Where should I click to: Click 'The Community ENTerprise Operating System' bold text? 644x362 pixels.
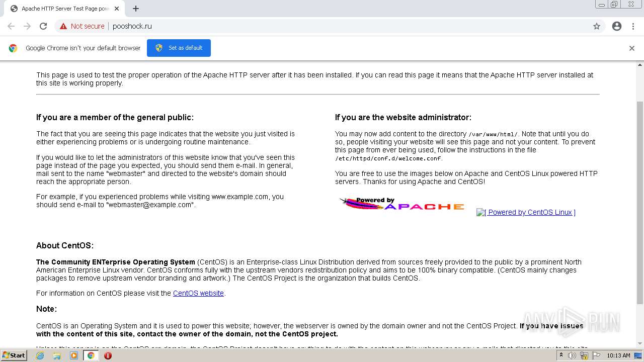[x=116, y=262]
